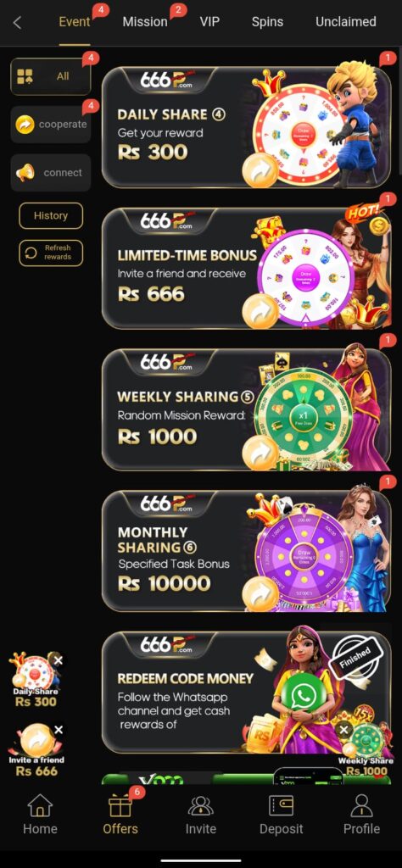This screenshot has height=868, width=402.
Task: Close the floating Daily Share widget
Action: [x=59, y=659]
